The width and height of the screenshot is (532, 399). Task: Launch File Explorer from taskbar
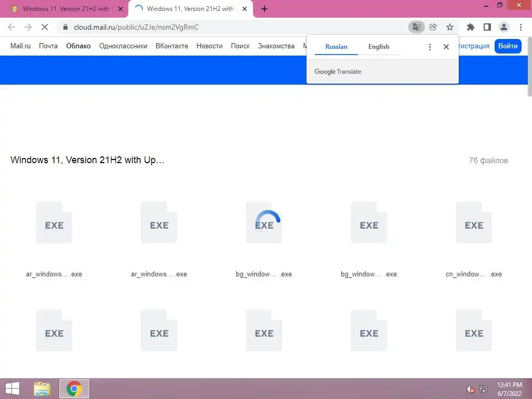tap(42, 389)
